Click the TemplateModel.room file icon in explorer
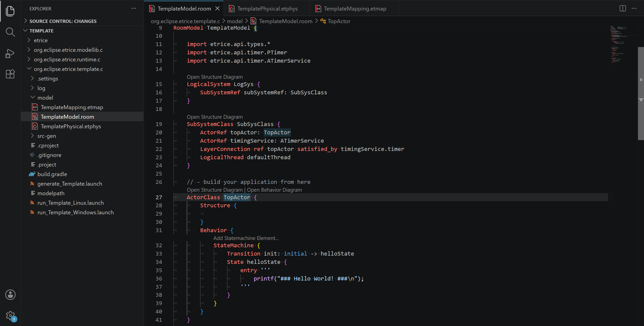The width and height of the screenshot is (644, 326). pyautogui.click(x=35, y=117)
